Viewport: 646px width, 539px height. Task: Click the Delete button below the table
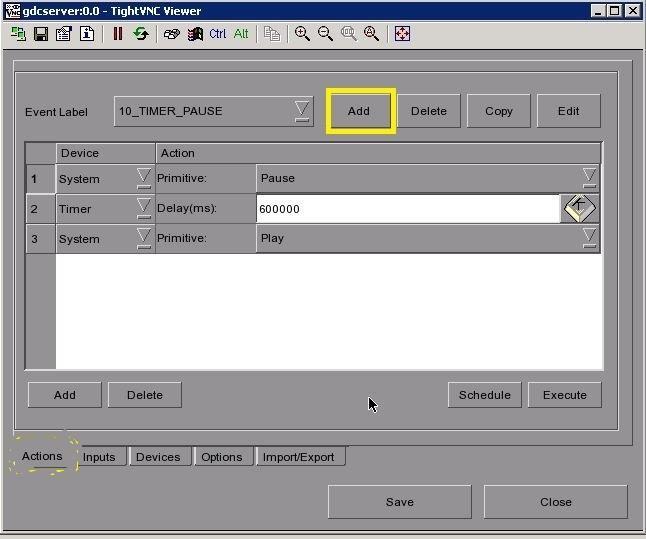click(145, 395)
